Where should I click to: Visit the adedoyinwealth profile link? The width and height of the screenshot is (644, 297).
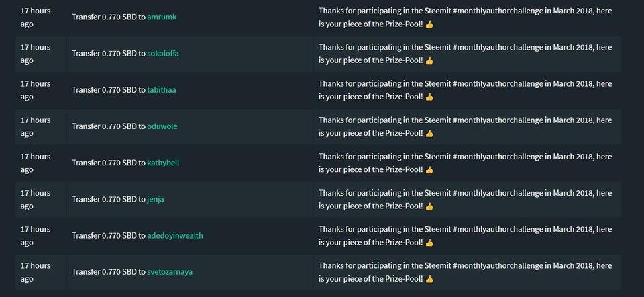point(175,235)
